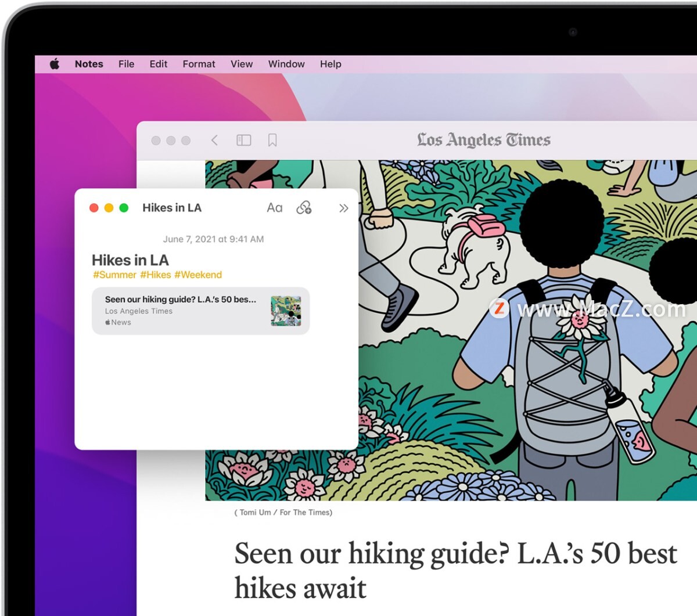Viewport: 697px width, 616px height.
Task: Close the Hikes in LA note
Action: tap(94, 208)
